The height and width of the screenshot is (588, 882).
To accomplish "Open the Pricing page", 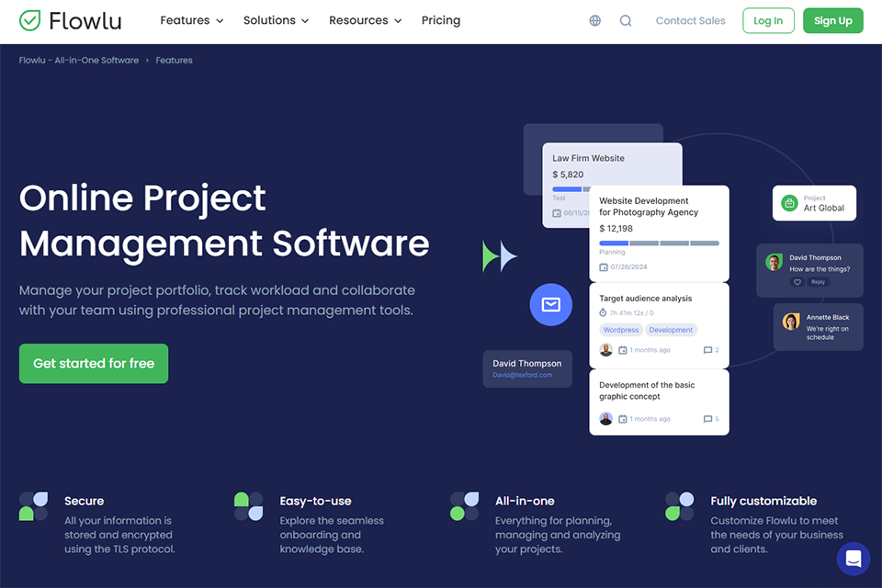I will (441, 20).
